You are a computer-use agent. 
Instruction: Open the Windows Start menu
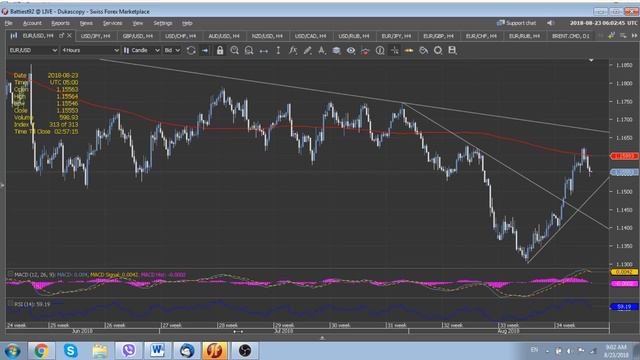[12, 351]
